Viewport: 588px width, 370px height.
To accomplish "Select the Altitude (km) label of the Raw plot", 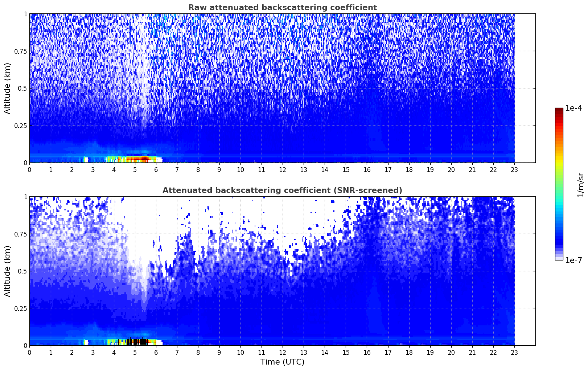I will pos(8,88).
